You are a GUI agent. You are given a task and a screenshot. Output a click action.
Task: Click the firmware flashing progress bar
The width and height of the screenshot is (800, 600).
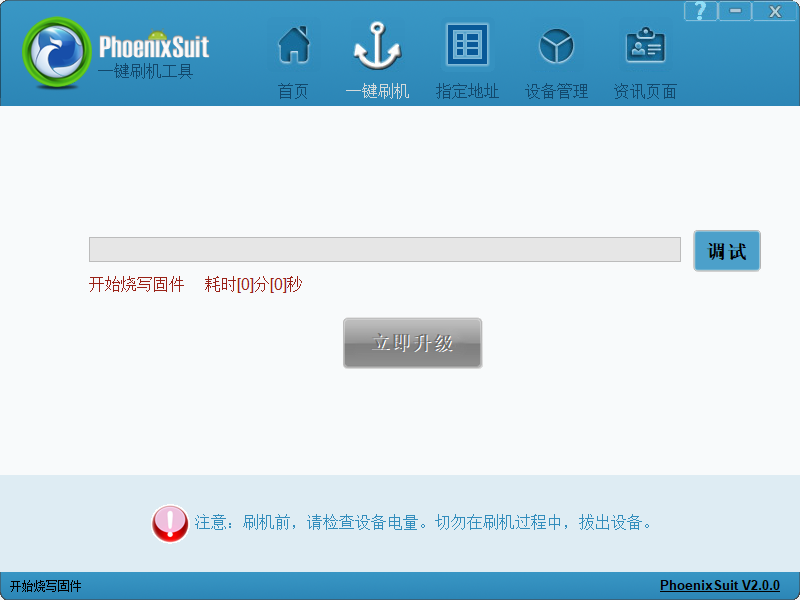[384, 249]
